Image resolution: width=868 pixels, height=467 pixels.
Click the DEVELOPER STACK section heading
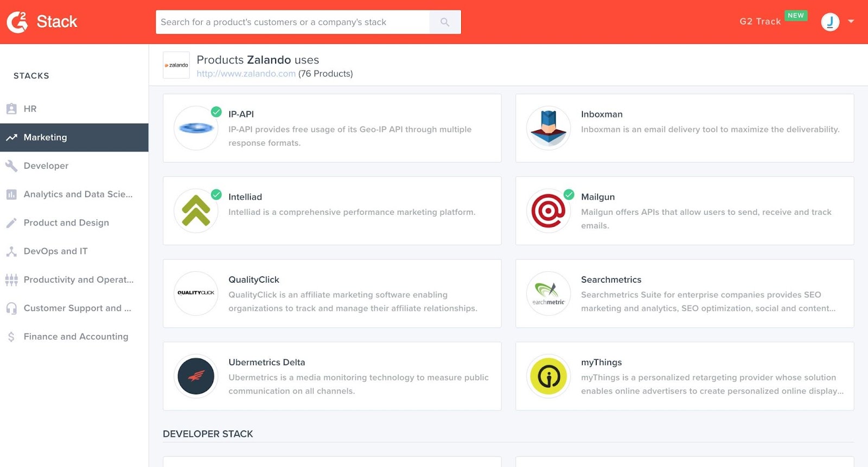click(x=208, y=434)
